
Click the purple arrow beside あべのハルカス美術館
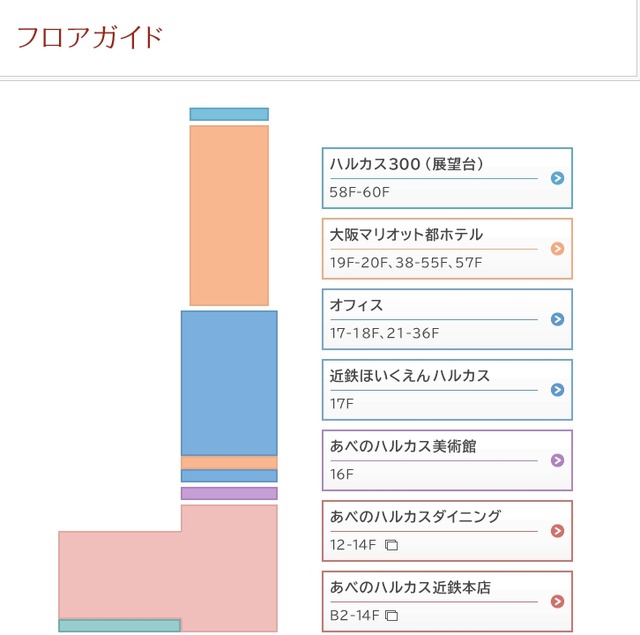point(557,461)
